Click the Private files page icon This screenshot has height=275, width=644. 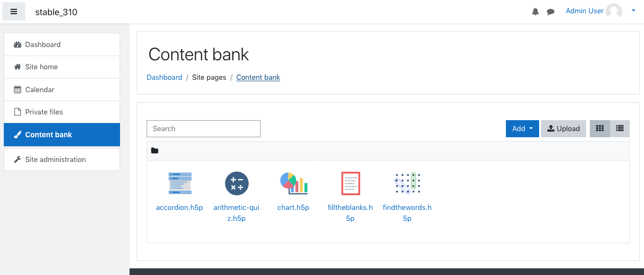coord(18,112)
